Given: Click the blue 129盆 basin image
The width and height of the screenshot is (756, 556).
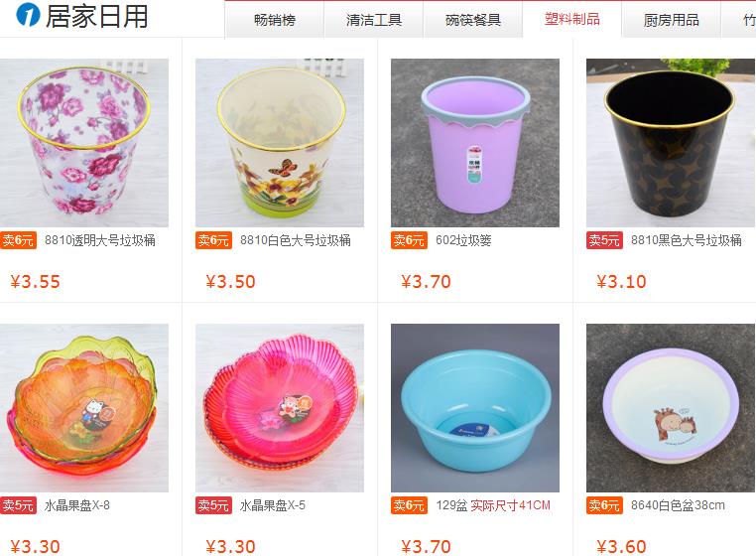Looking at the screenshot, I should (475, 408).
